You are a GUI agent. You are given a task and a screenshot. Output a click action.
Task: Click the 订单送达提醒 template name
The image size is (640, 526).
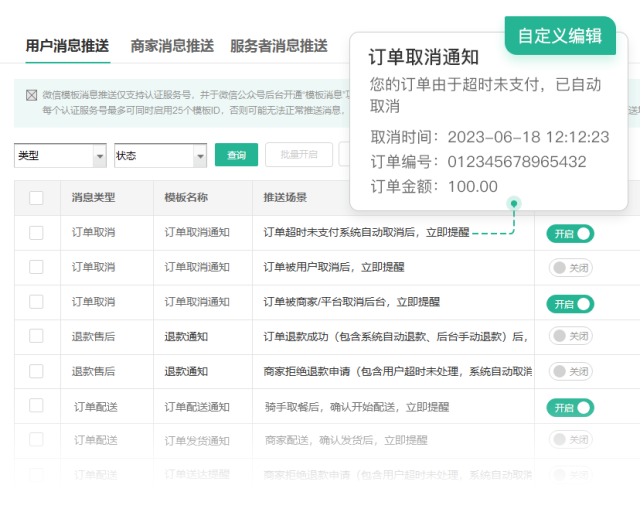click(x=197, y=474)
